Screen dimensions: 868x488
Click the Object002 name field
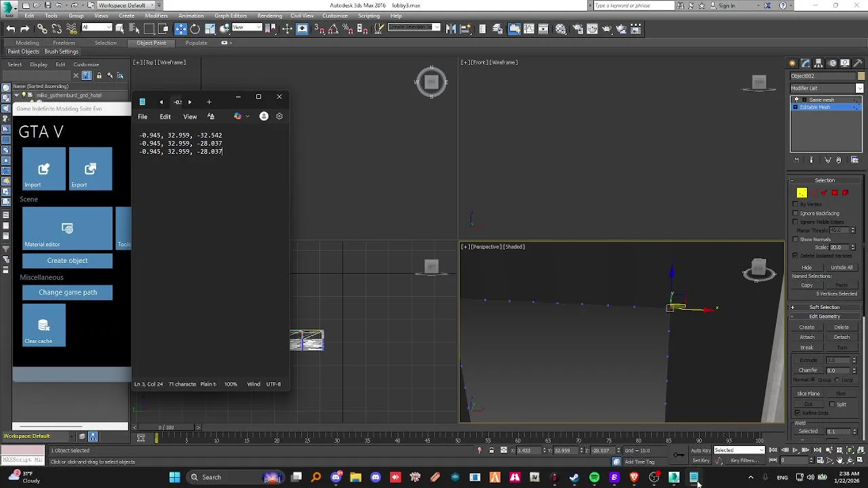823,76
